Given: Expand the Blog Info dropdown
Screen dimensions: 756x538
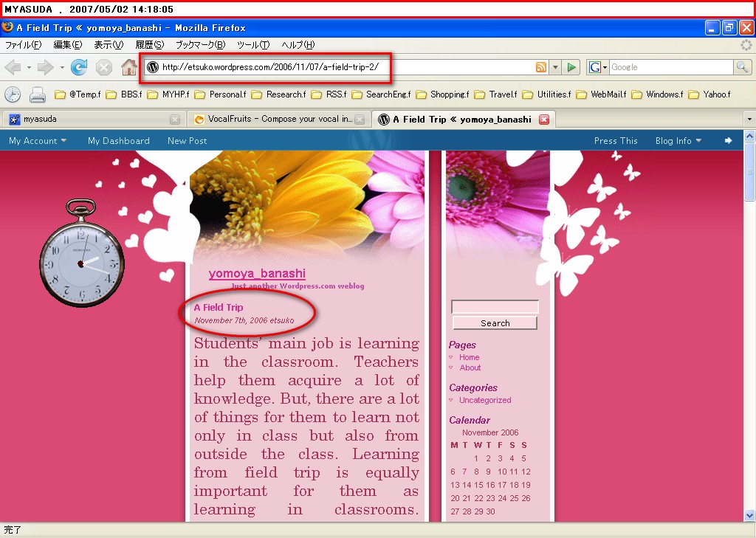Looking at the screenshot, I should click(x=678, y=141).
